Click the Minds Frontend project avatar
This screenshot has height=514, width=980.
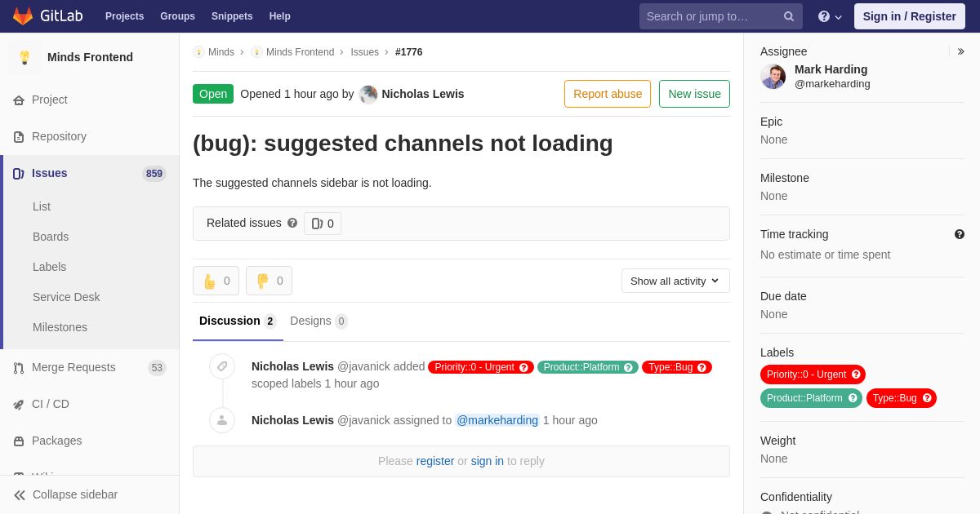click(24, 57)
